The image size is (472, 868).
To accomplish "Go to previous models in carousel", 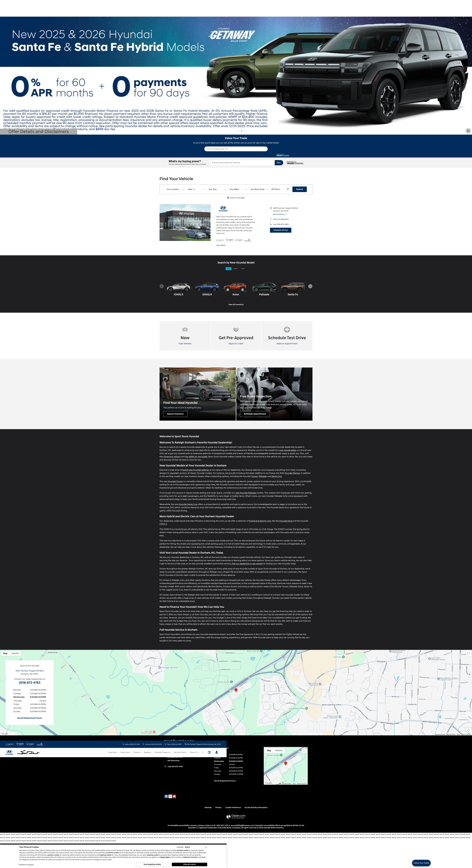I will click(x=162, y=286).
